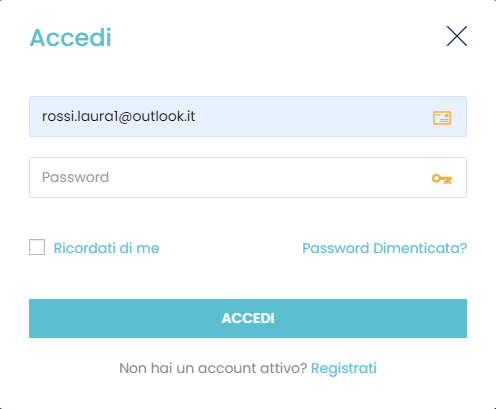The width and height of the screenshot is (496, 409).
Task: Click the Ricordati di me label text
Action: pyautogui.click(x=106, y=248)
